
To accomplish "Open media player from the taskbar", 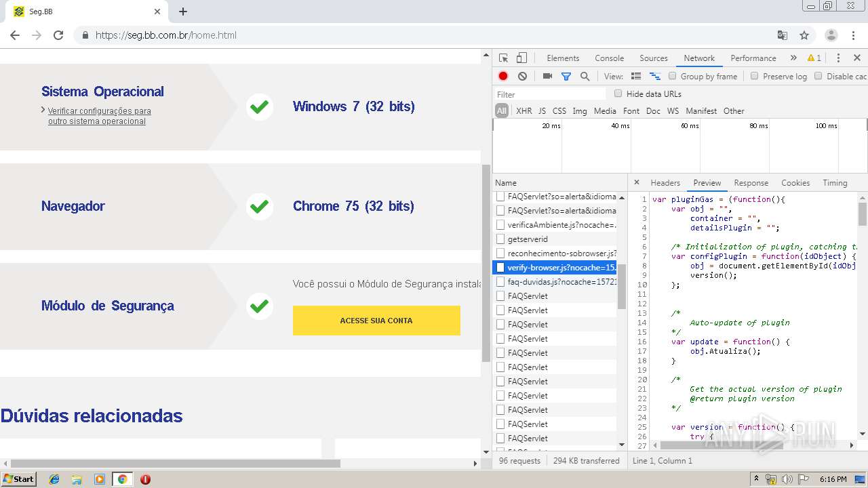I will pos(100,479).
